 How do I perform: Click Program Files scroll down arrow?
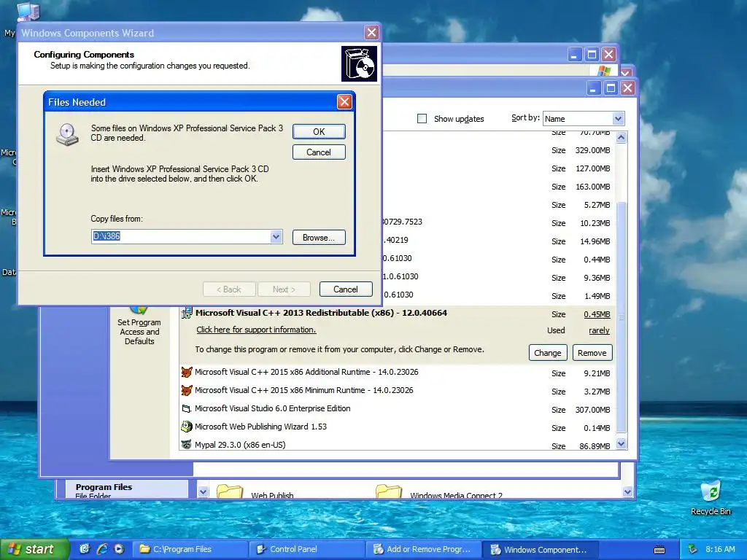click(x=627, y=492)
